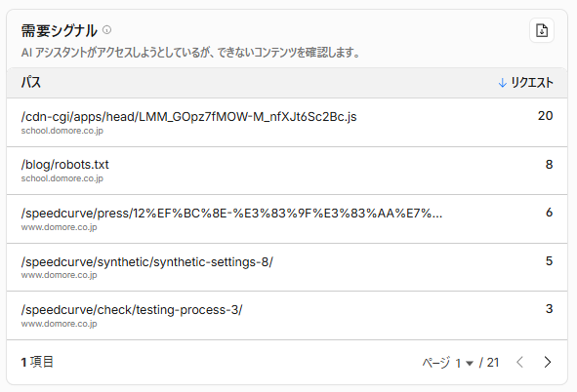The height and width of the screenshot is (392, 577).
Task: Click the 需要シグナル heading
Action: pyautogui.click(x=59, y=30)
